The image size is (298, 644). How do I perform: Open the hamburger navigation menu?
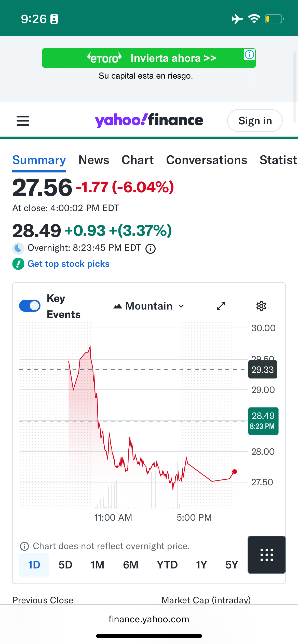click(x=23, y=121)
